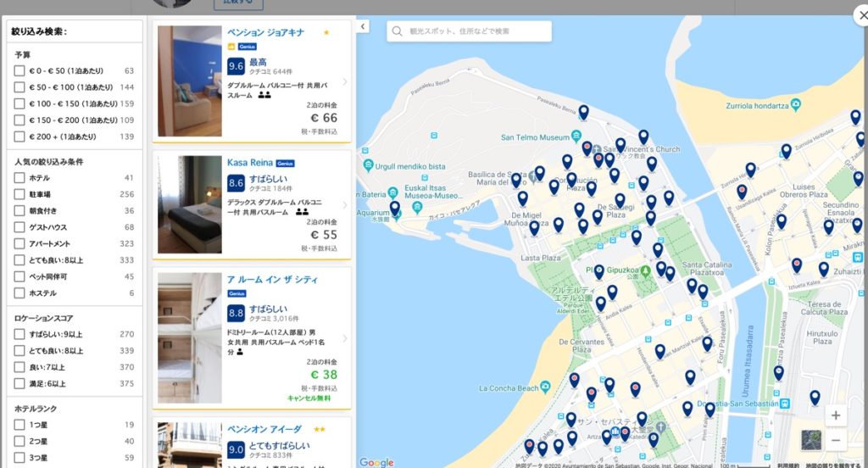
Task: Enable the ホテル filter checkbox
Action: coord(19,178)
